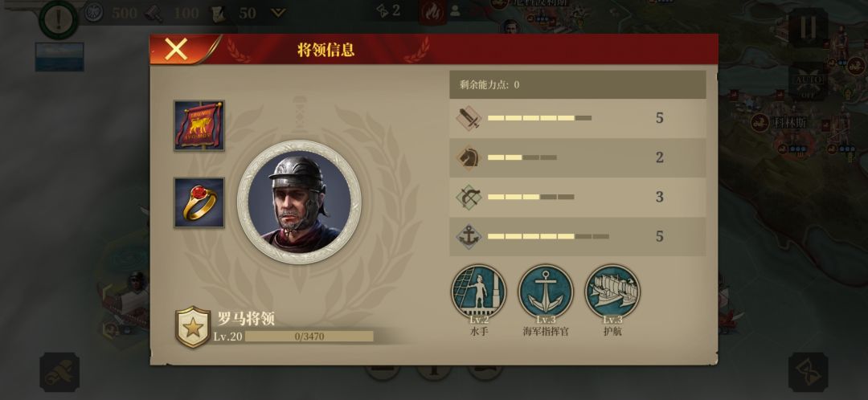Viewport: 868px width, 400px height.
Task: Tap the sword infantry stat icon
Action: point(469,118)
